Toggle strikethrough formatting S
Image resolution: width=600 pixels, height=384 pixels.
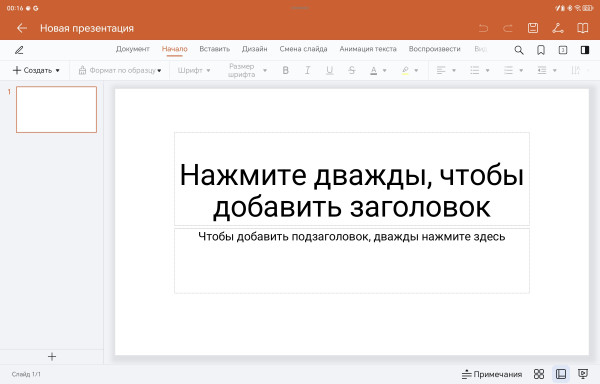coord(352,70)
